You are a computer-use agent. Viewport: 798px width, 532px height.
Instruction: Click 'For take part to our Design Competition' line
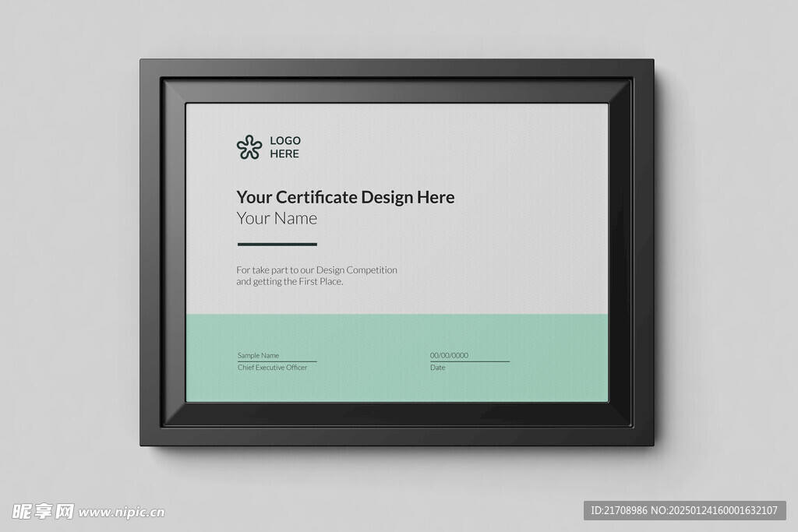coord(316,270)
